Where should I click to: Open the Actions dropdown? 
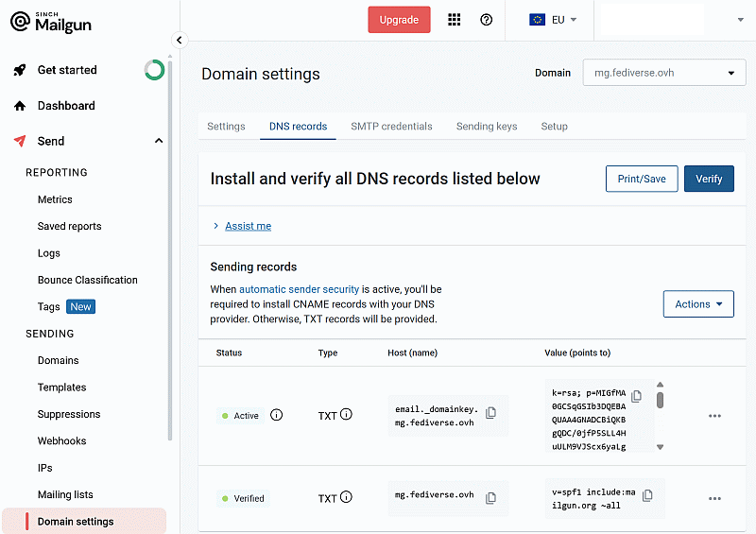pyautogui.click(x=698, y=304)
